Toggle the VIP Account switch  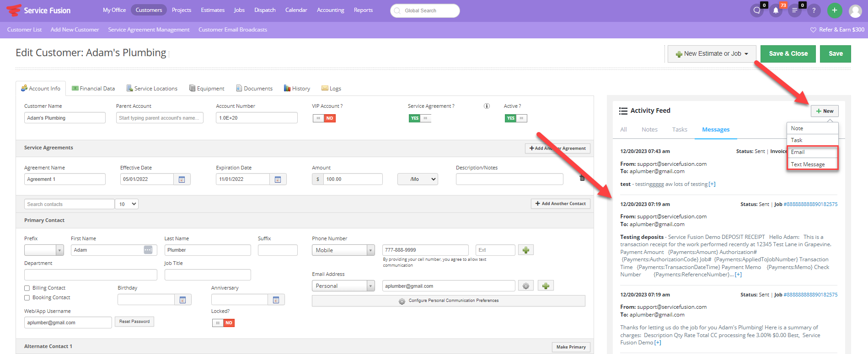[324, 118]
